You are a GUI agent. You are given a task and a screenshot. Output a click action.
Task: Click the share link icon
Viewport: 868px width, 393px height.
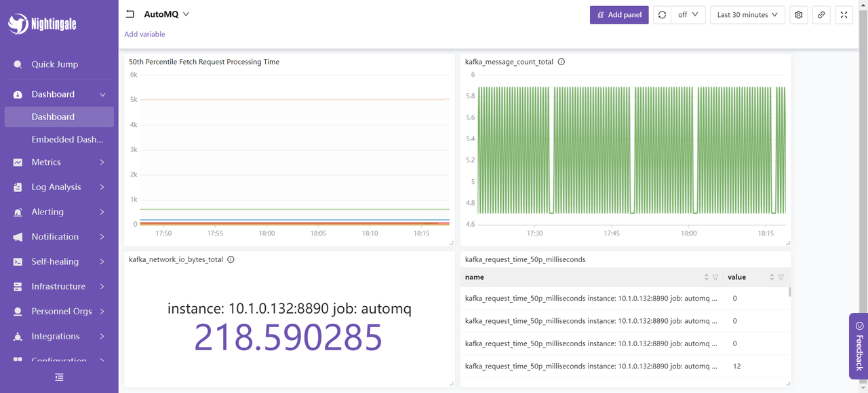click(821, 15)
